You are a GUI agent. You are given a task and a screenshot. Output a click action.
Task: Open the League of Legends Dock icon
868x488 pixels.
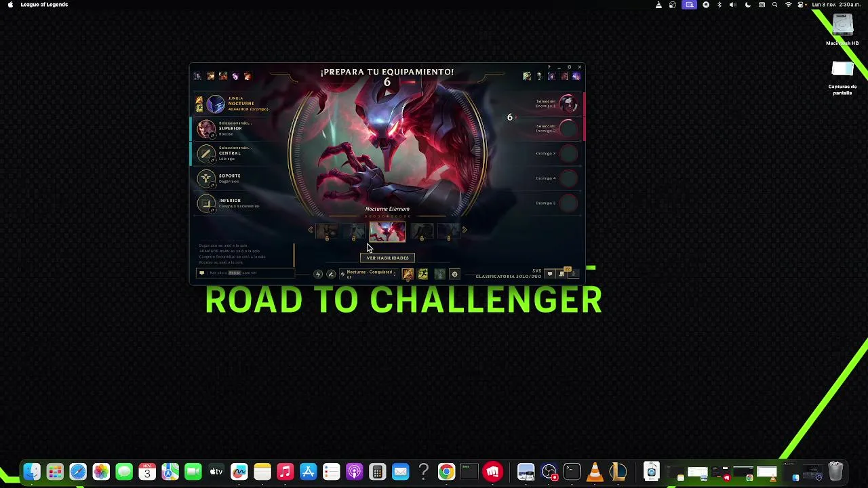coord(618,472)
